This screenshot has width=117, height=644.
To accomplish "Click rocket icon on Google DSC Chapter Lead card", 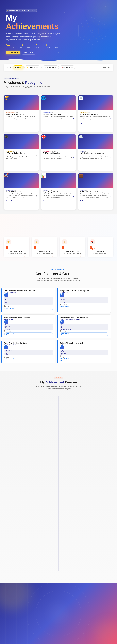I will [x=6, y=175].
